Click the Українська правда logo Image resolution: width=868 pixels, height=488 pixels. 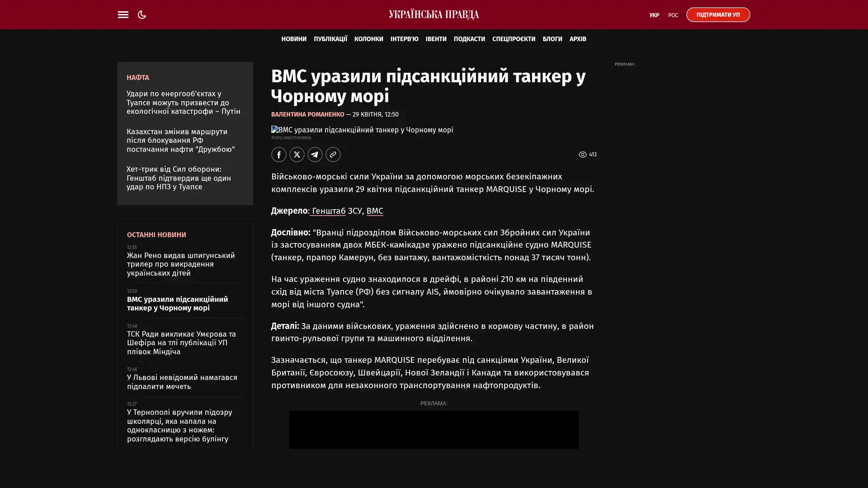coord(434,15)
